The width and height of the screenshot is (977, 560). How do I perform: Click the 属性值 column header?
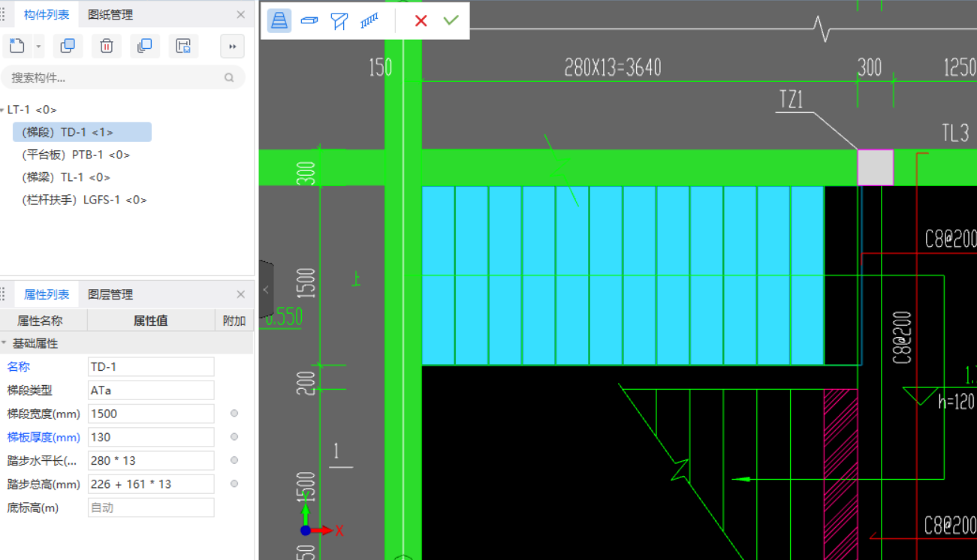(151, 321)
